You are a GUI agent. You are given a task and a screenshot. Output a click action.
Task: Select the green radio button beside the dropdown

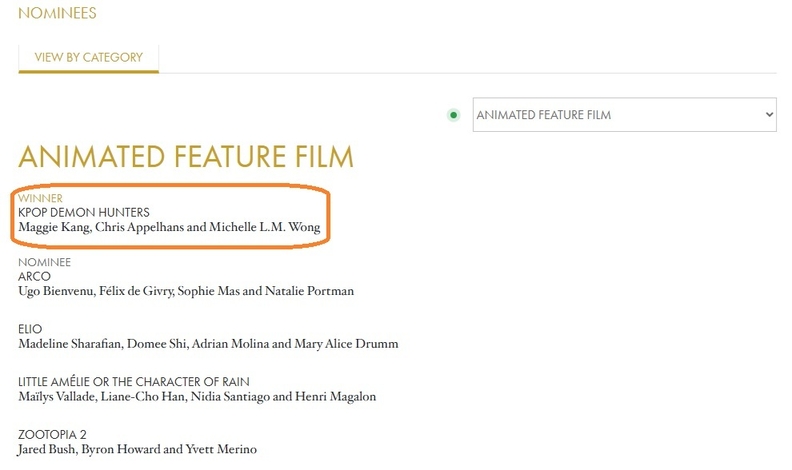(x=453, y=115)
